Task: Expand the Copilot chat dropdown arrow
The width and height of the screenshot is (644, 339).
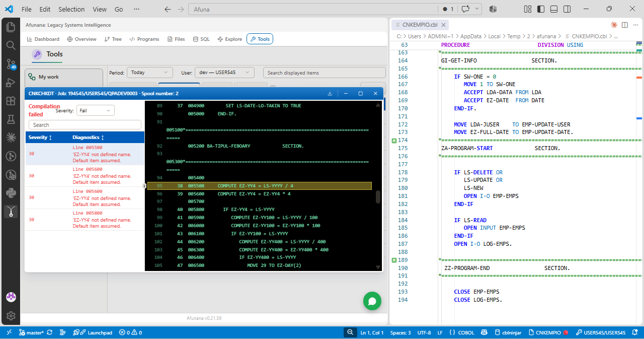Action: point(477,9)
